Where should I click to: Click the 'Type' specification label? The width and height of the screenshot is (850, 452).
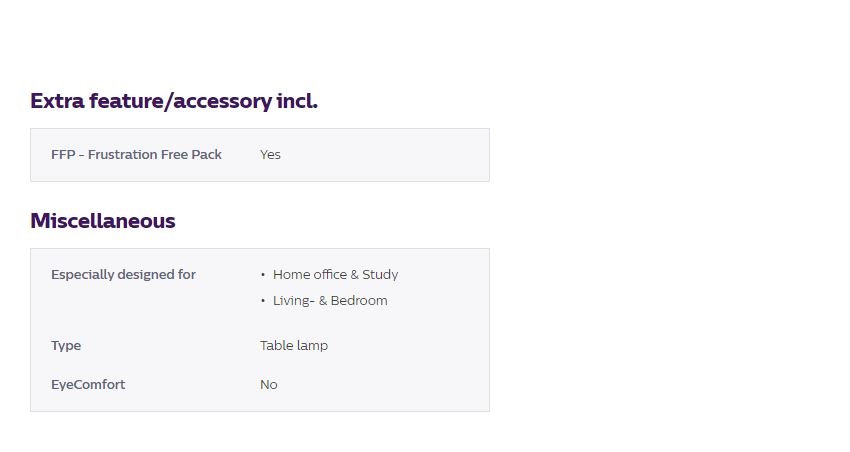point(66,346)
